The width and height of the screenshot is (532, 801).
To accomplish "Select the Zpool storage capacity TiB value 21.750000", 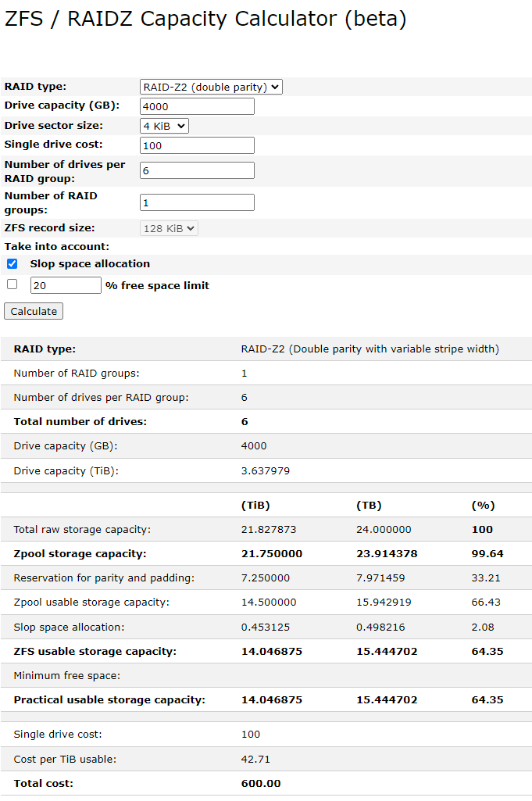I will point(272,554).
